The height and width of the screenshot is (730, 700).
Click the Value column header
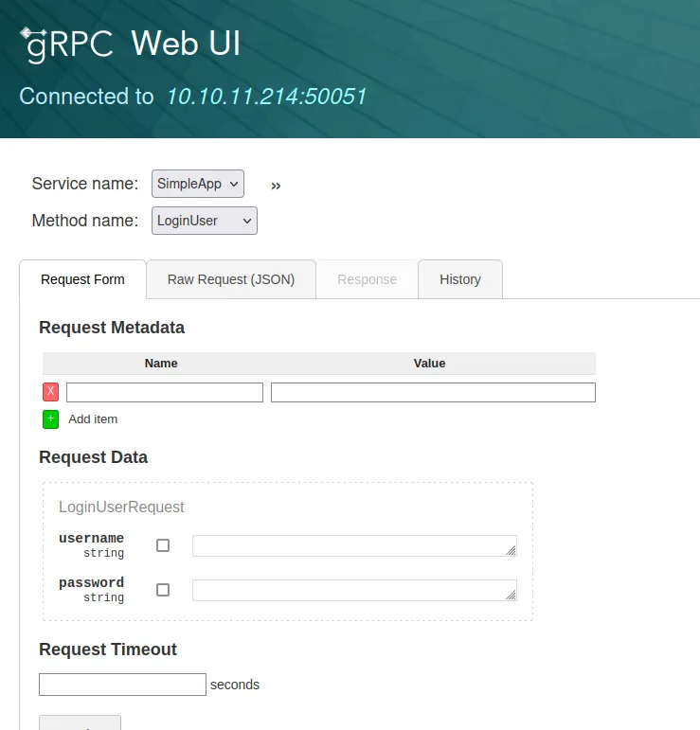click(x=429, y=364)
